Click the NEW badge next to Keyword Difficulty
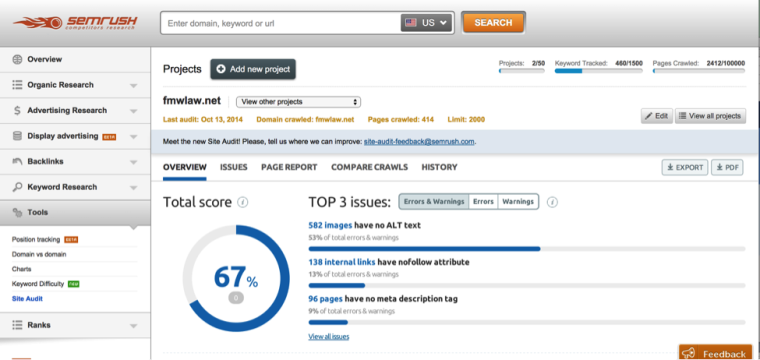 click(73, 284)
